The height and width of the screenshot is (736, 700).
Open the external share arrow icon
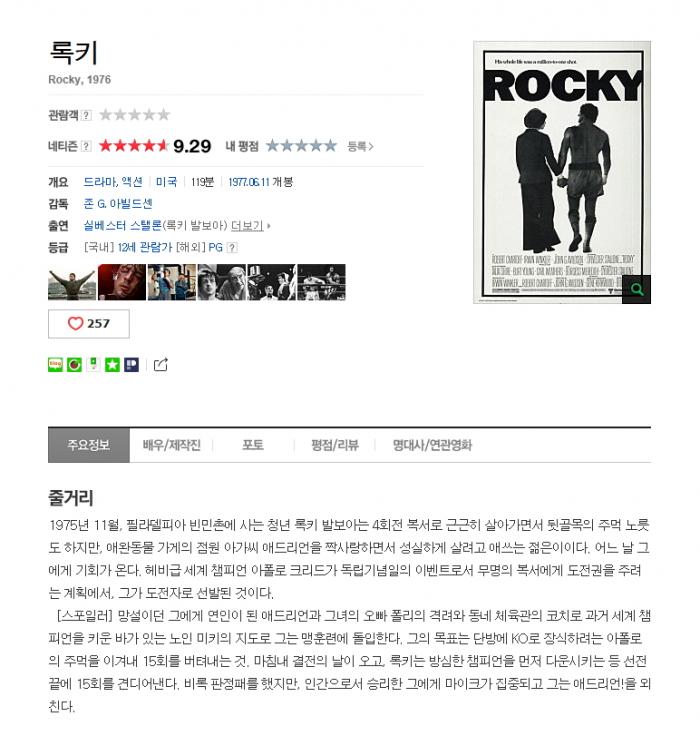[x=161, y=365]
